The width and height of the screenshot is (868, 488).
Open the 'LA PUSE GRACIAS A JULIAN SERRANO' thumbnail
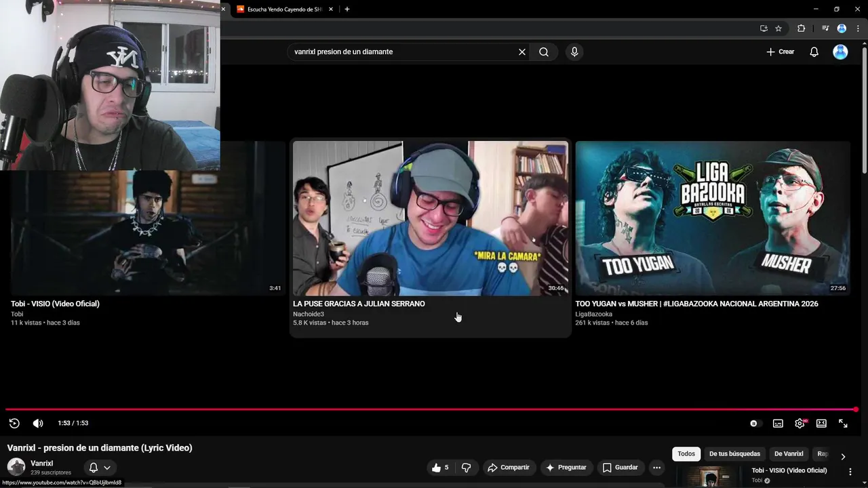(x=431, y=218)
